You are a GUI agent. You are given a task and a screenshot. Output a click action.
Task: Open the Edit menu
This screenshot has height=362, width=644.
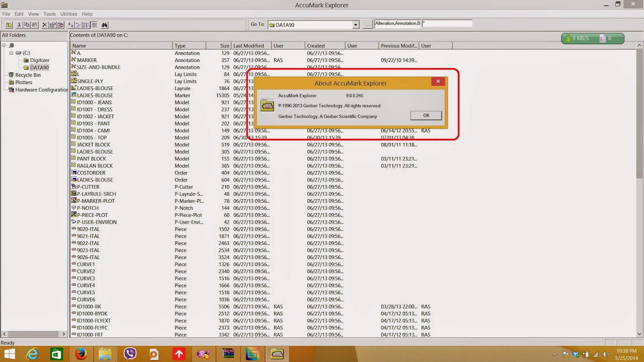(x=19, y=14)
